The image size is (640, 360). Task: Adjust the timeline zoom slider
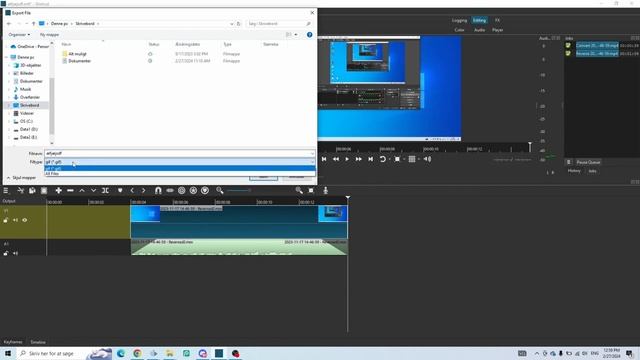240,190
